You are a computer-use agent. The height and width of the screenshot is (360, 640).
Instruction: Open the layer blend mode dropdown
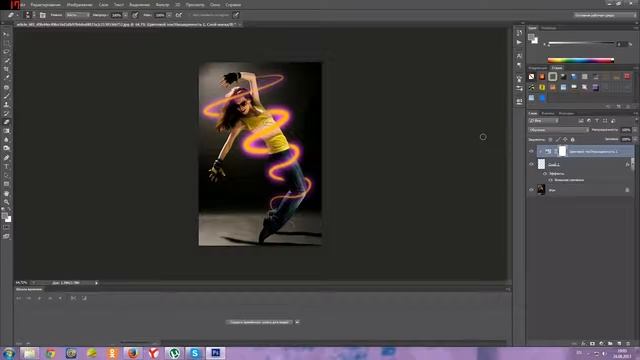pos(558,130)
